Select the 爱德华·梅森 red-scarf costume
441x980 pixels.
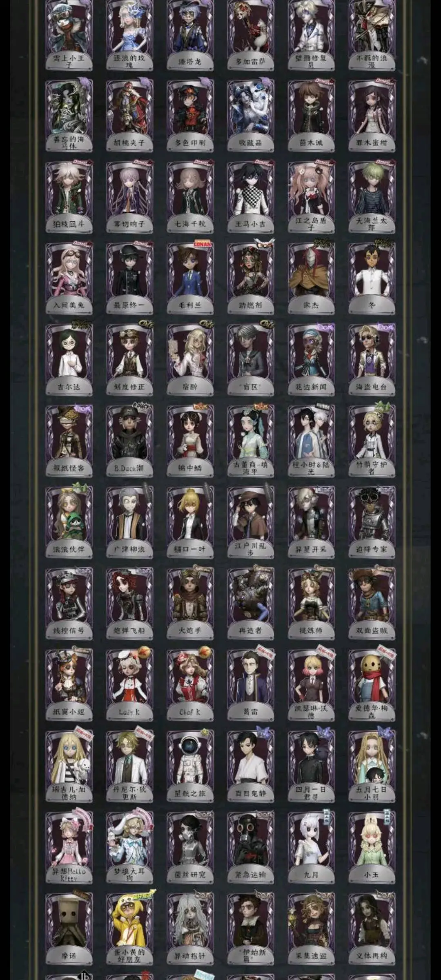tap(371, 685)
